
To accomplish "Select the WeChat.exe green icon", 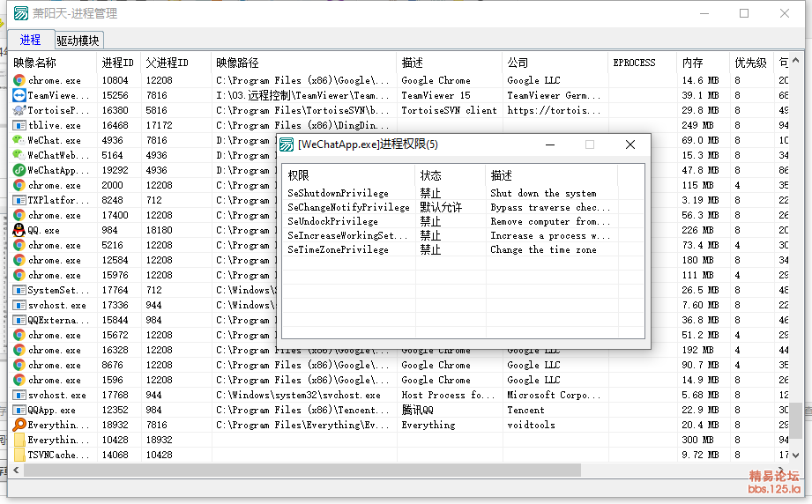I will tap(19, 140).
